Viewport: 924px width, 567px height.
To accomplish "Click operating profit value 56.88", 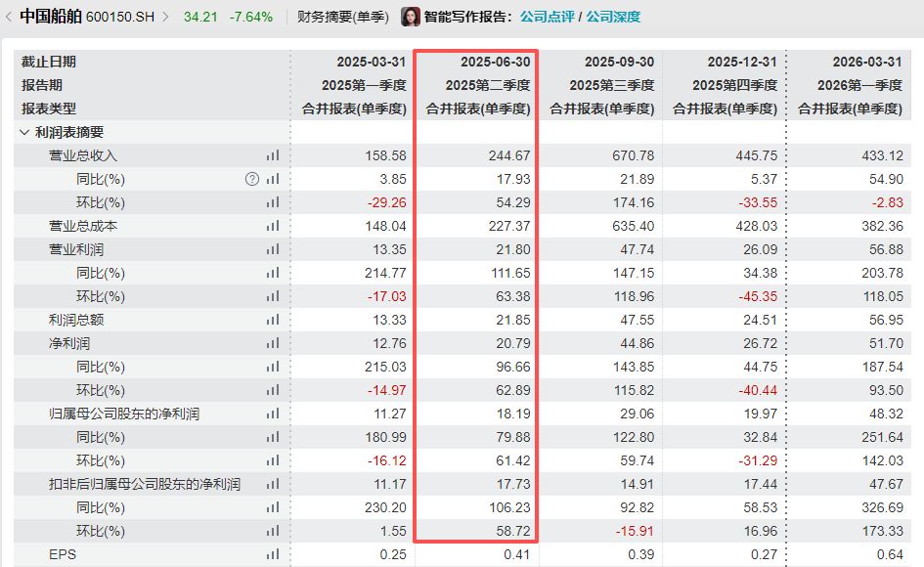I will pos(886,249).
